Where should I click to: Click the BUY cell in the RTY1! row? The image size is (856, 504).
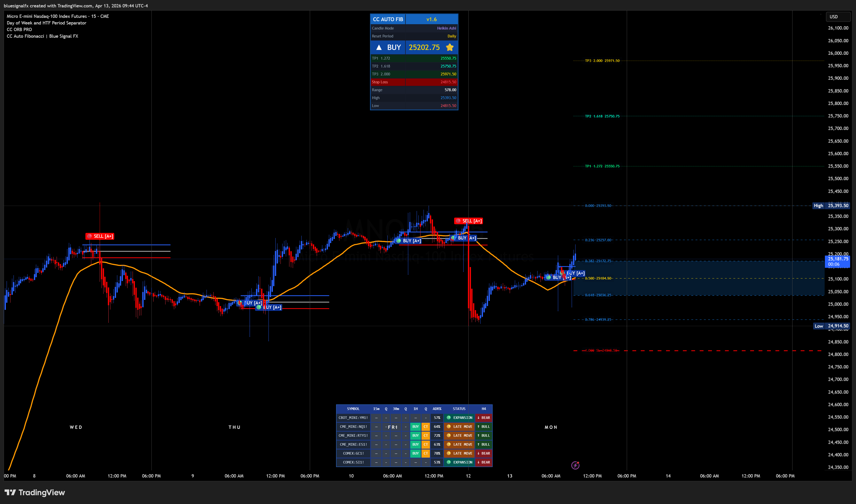point(416,435)
